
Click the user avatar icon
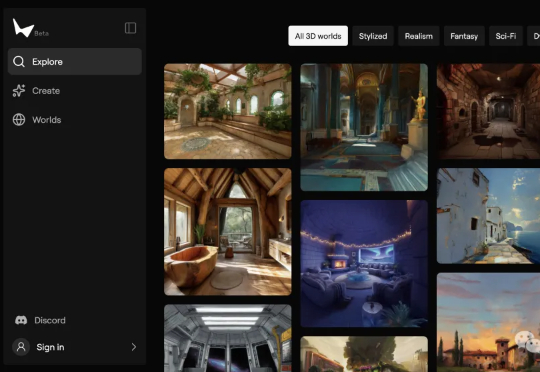(21, 347)
